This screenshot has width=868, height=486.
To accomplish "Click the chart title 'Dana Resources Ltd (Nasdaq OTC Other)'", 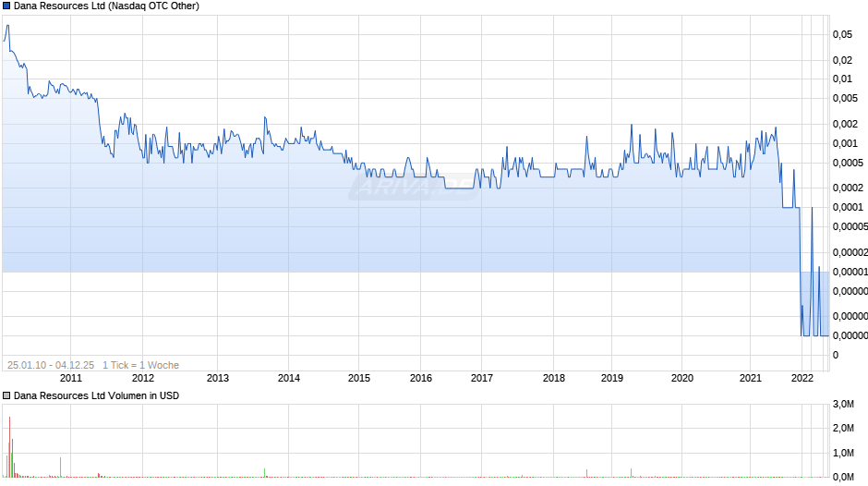I will point(106,6).
